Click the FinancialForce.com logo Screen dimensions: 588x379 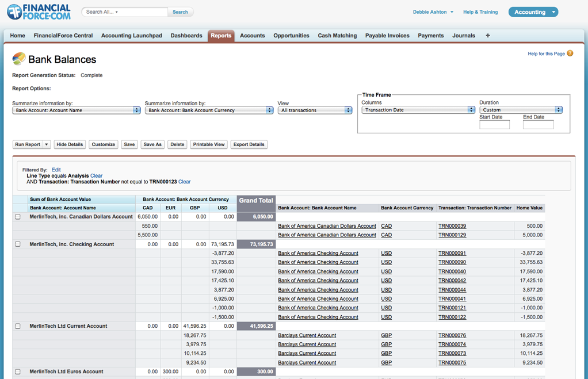tap(39, 12)
